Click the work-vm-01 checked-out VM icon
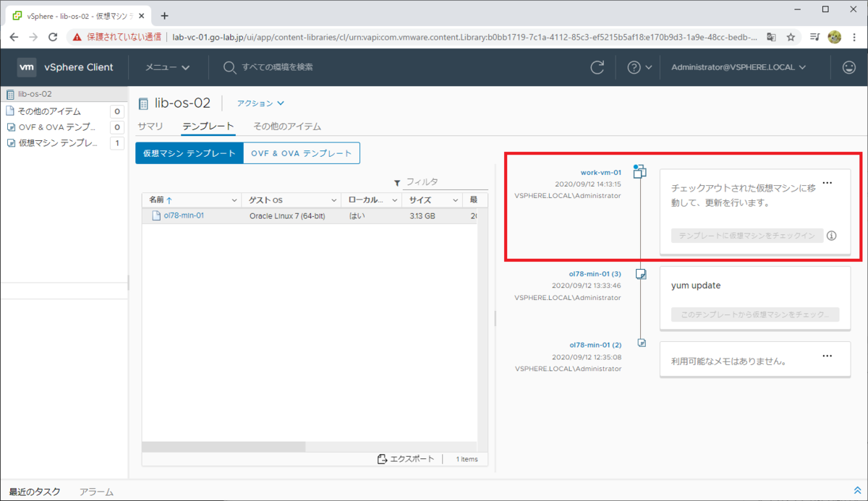868x501 pixels. click(639, 171)
